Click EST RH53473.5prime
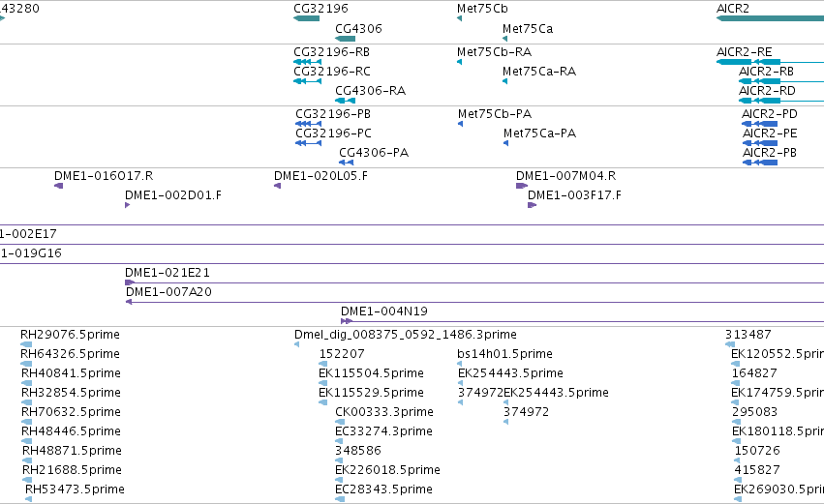This screenshot has height=504, width=824. point(76,489)
